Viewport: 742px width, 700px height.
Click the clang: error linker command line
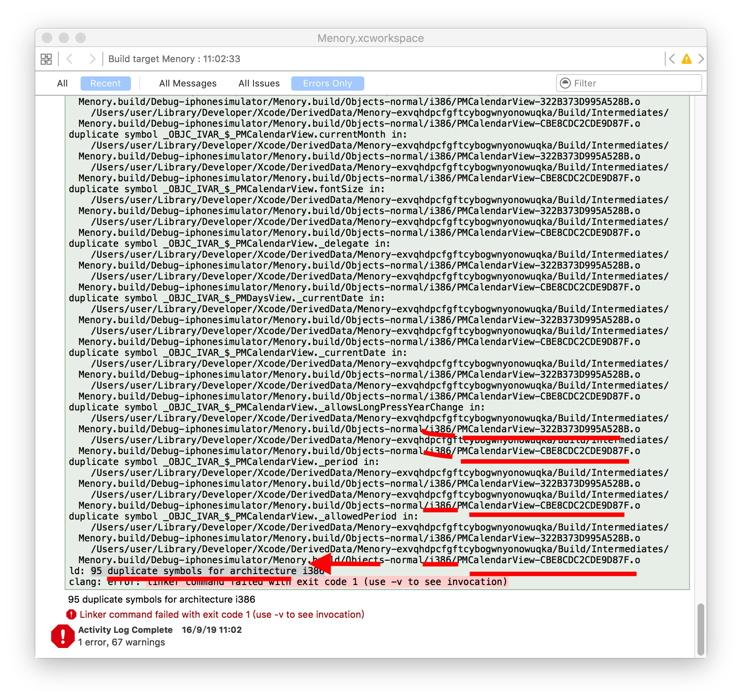tap(288, 582)
